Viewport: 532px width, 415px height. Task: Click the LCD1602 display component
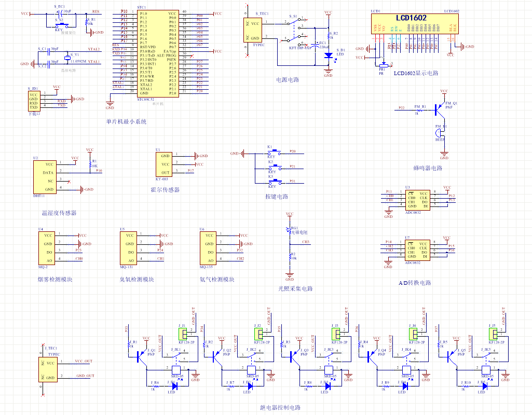pos(415,23)
